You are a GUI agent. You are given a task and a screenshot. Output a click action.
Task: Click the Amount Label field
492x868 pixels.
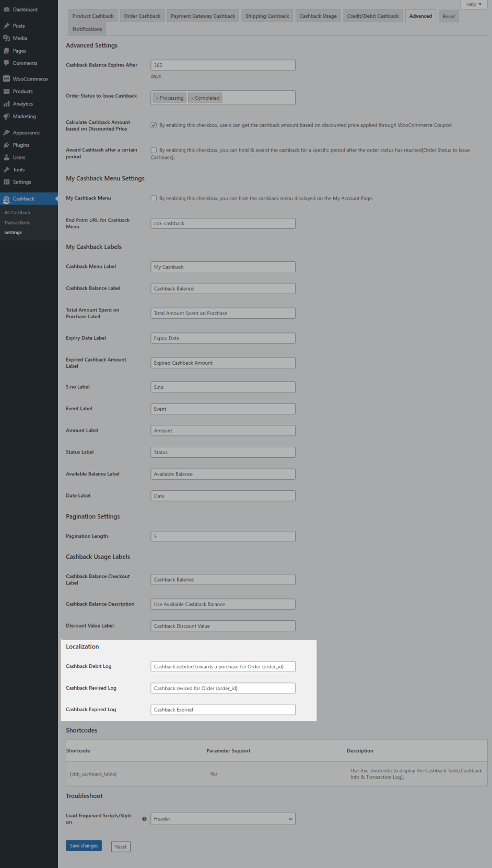click(223, 431)
